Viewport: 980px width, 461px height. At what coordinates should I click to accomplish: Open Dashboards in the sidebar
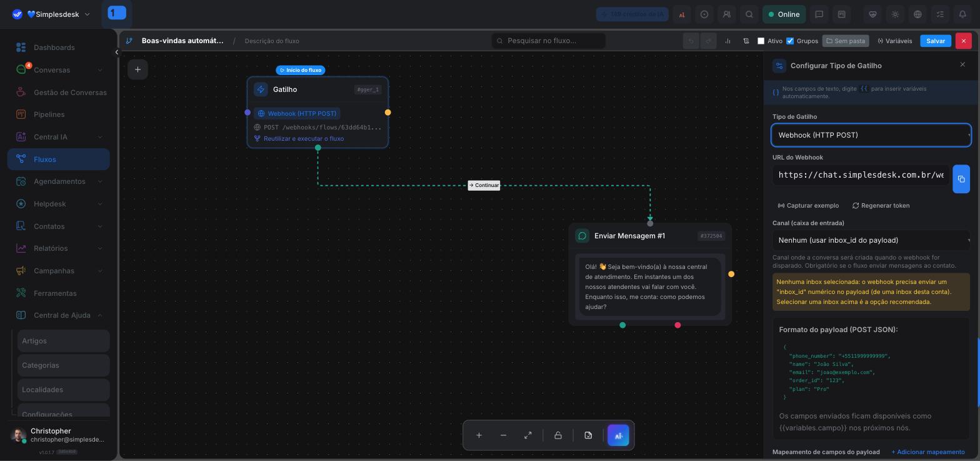(x=59, y=48)
